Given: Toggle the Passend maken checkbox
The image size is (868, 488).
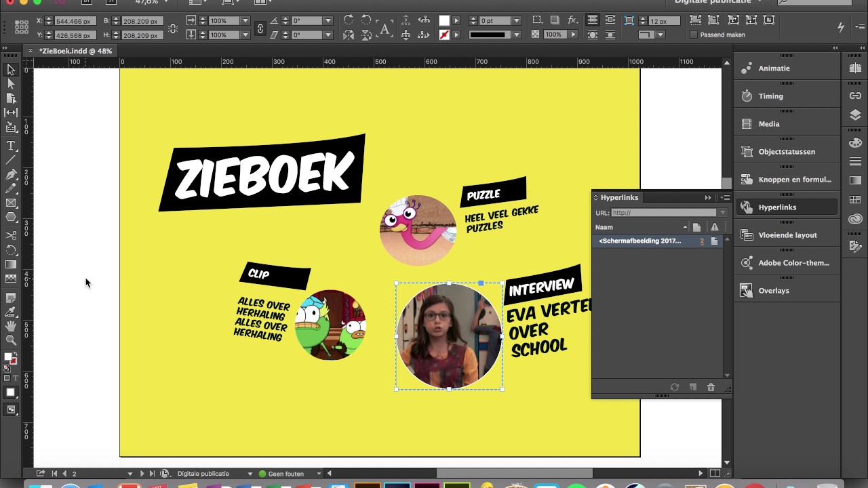Looking at the screenshot, I should tap(694, 35).
